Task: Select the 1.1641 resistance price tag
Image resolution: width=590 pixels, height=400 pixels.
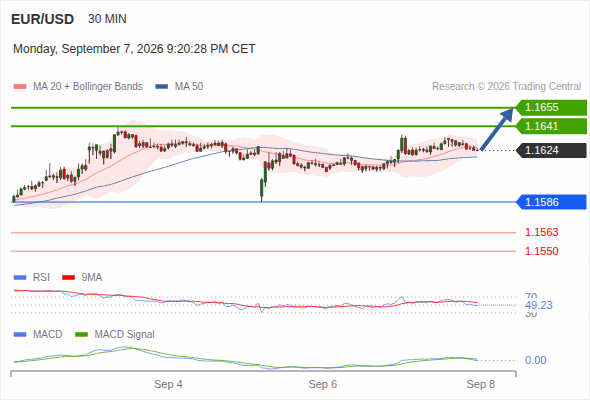Action: pyautogui.click(x=551, y=126)
